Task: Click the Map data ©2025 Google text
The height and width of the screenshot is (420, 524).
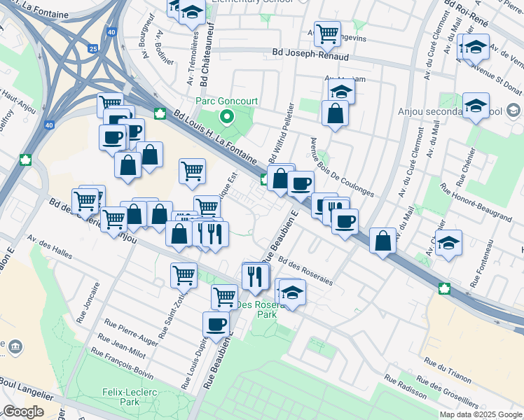Action: click(481, 415)
